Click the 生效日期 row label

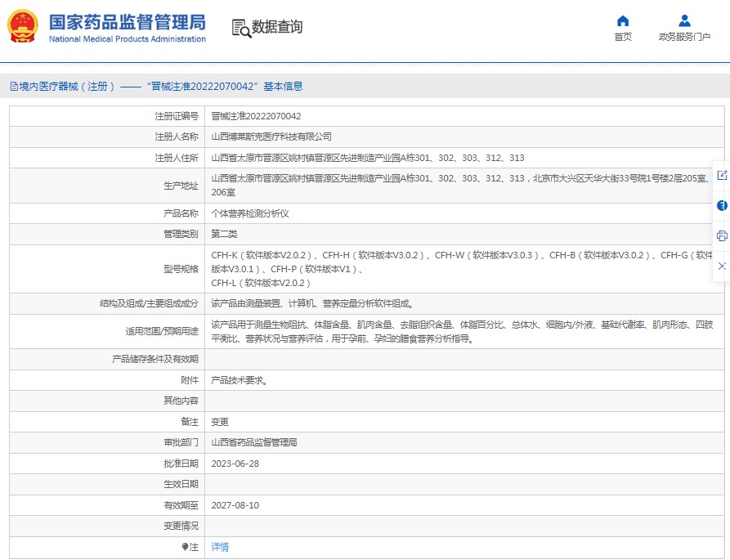pos(181,484)
